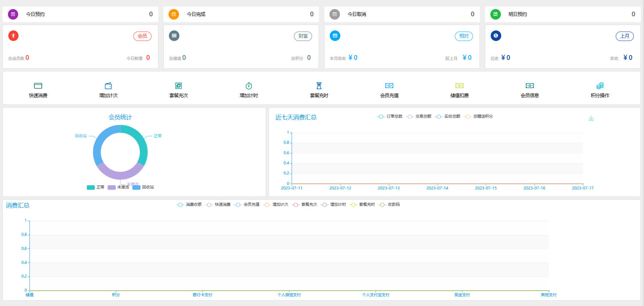This screenshot has width=644, height=306.
Task: Toggle 消费收银 series legend
Action: tap(189, 204)
